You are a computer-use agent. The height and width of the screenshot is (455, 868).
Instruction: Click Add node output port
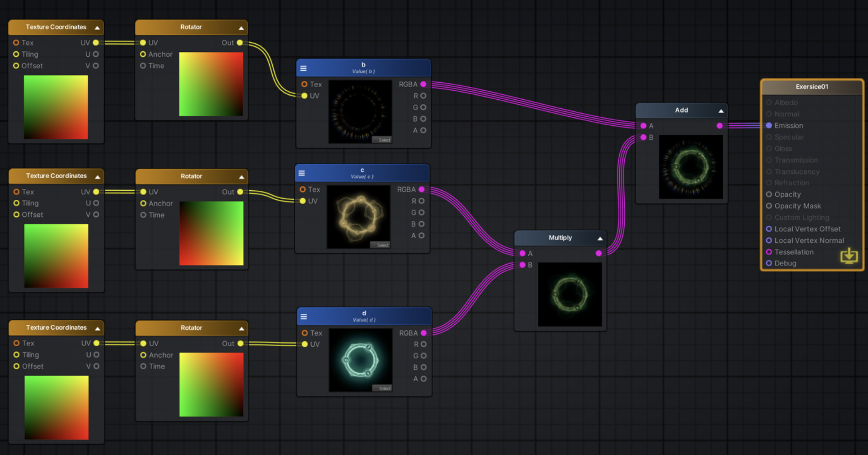pyautogui.click(x=719, y=126)
